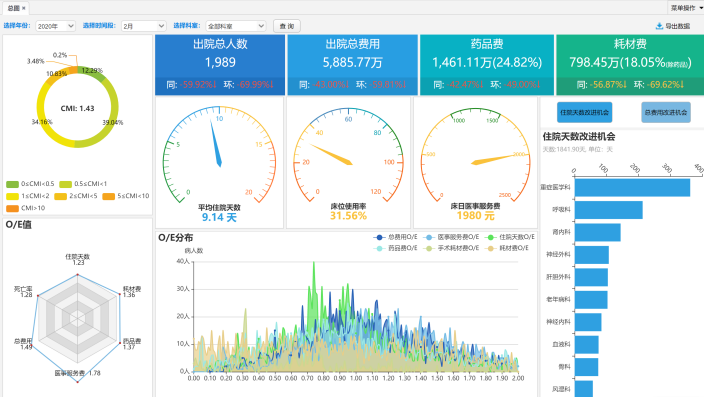This screenshot has height=397, width=704.
Task: Click the 总费用改进机会 button
Action: [x=666, y=112]
